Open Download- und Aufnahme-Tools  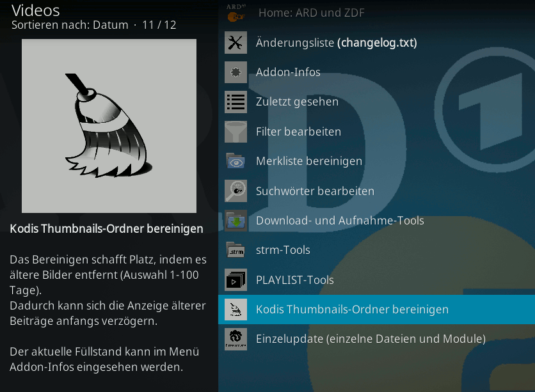(377, 221)
